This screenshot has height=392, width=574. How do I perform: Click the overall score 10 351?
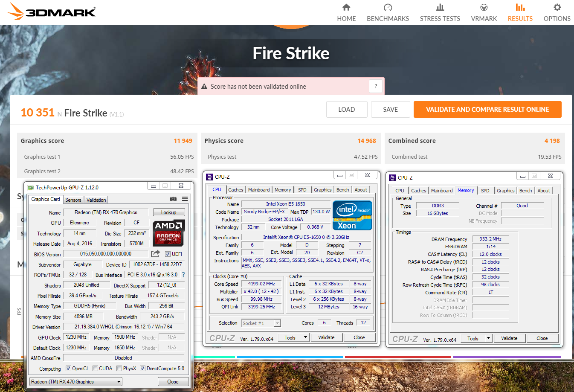point(38,113)
